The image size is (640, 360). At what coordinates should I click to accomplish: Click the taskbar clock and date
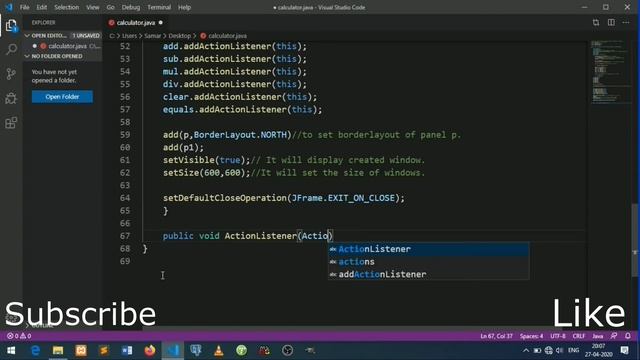tap(599, 350)
